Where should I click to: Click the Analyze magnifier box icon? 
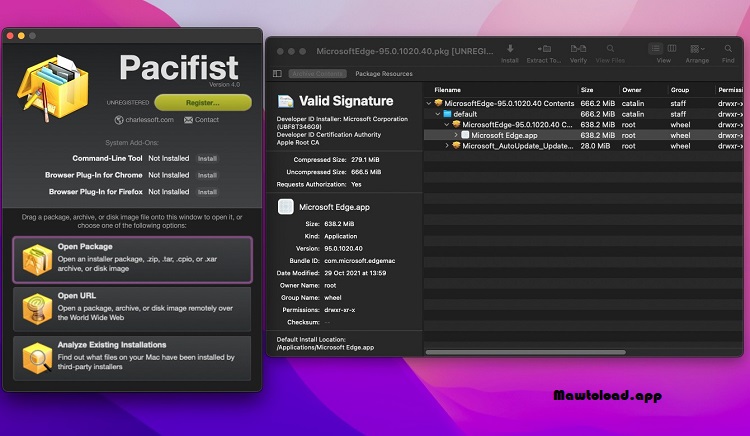37,358
